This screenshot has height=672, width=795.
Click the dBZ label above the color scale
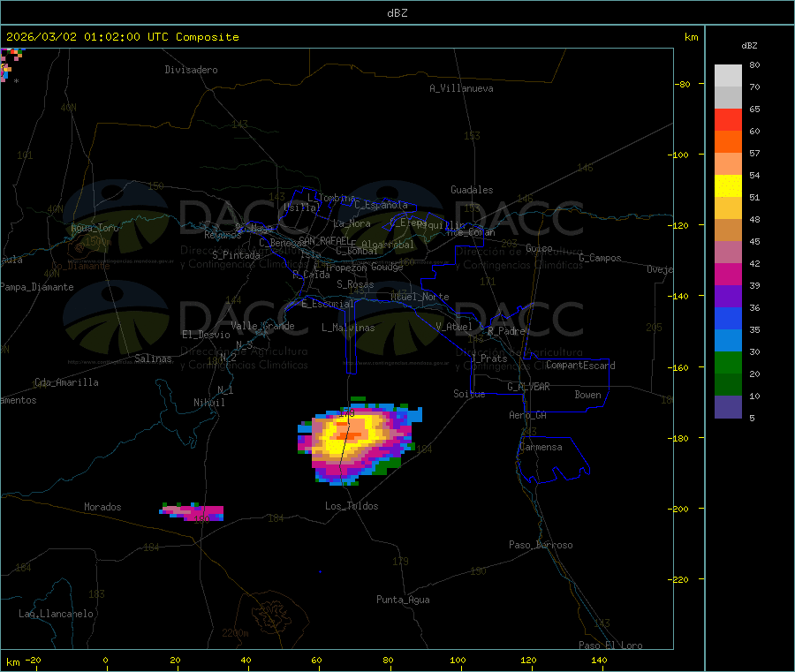(749, 46)
